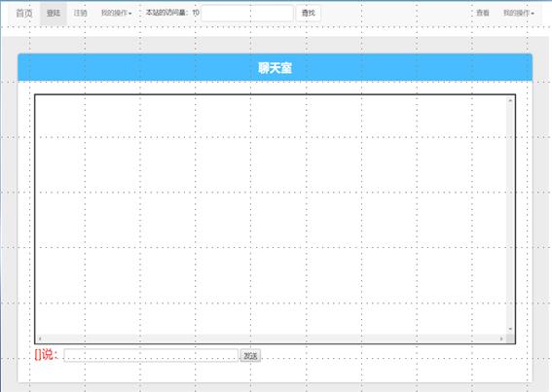
Task: Click the chat area's scroll up arrow
Action: click(510, 100)
